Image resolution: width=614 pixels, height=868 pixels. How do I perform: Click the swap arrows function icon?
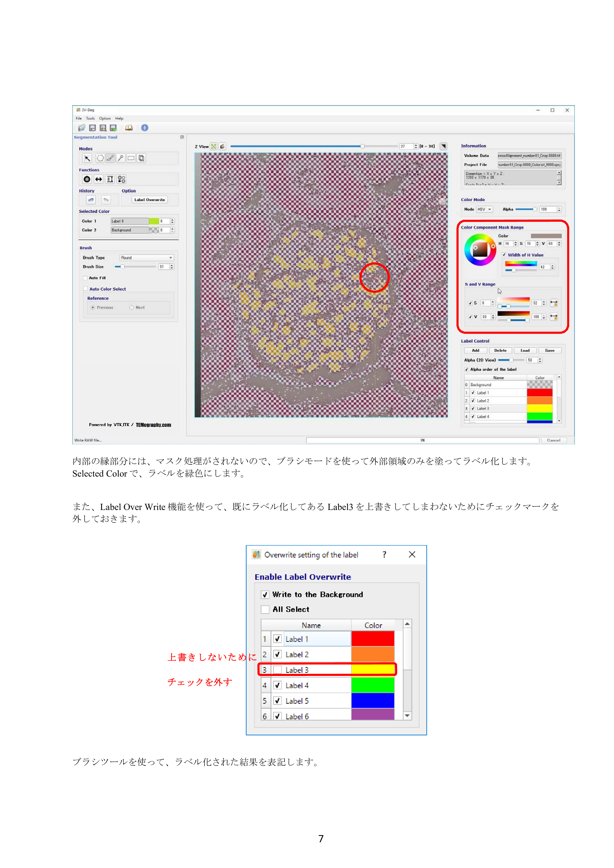[x=99, y=179]
